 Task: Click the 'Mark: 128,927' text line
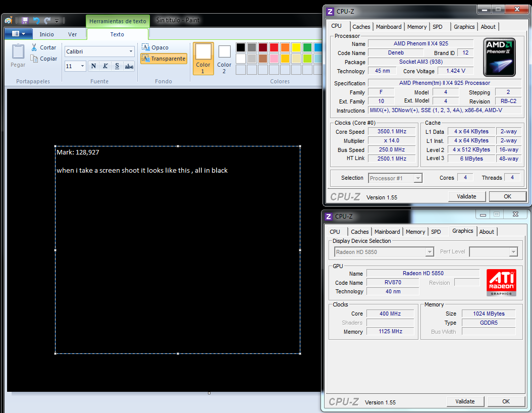pos(78,152)
